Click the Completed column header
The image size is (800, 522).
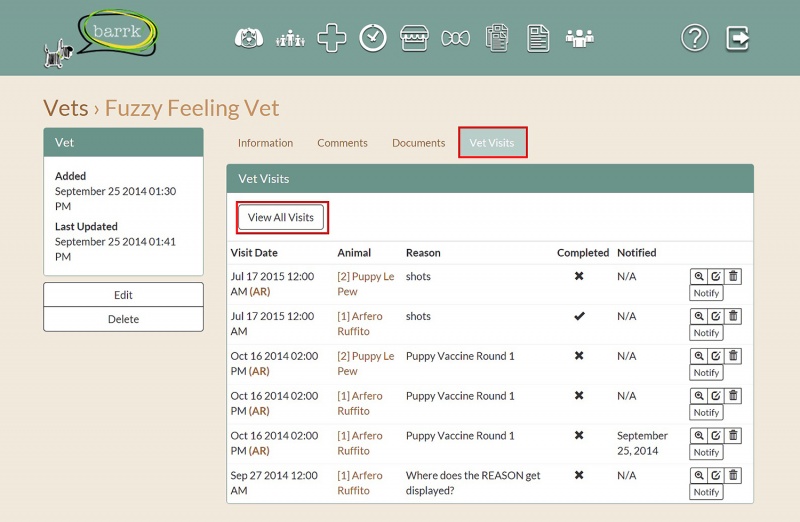tap(583, 253)
